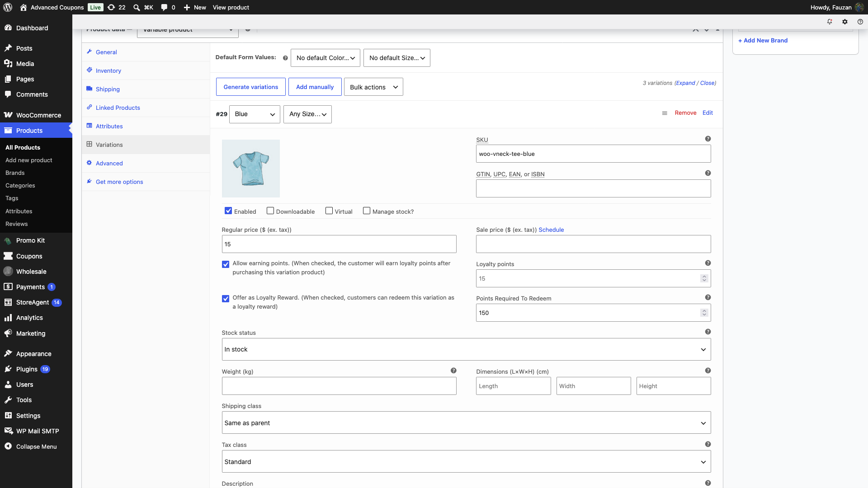This screenshot has width=868, height=488.
Task: Click the help icon beside Default Form Values
Action: point(285,58)
